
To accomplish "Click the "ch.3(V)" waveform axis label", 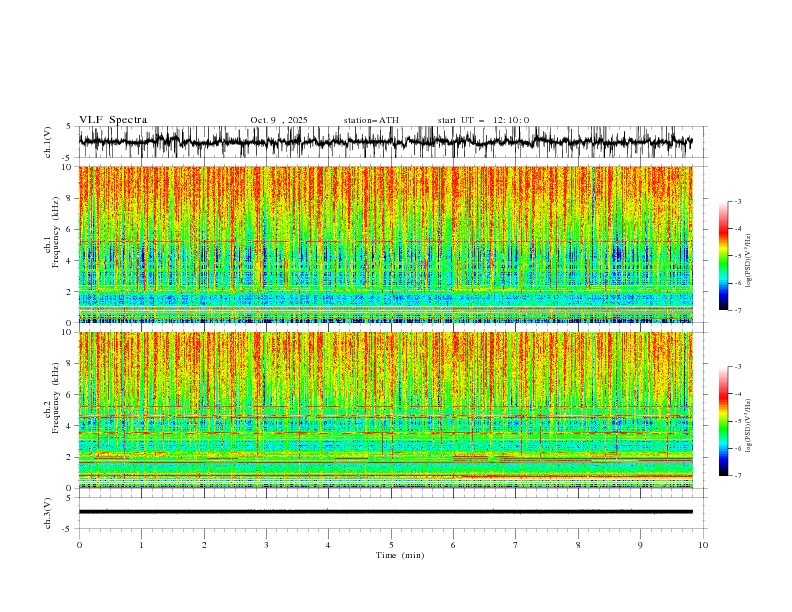I will coord(48,513).
